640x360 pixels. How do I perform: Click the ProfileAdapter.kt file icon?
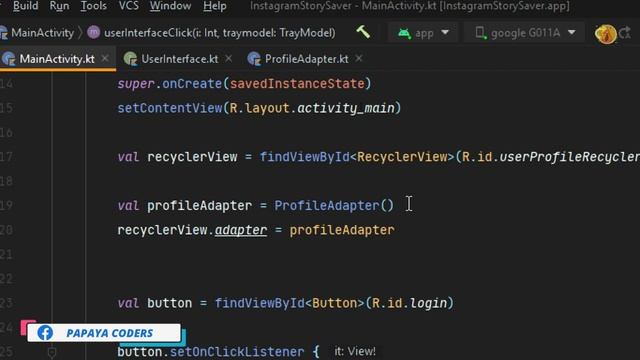coord(254,59)
